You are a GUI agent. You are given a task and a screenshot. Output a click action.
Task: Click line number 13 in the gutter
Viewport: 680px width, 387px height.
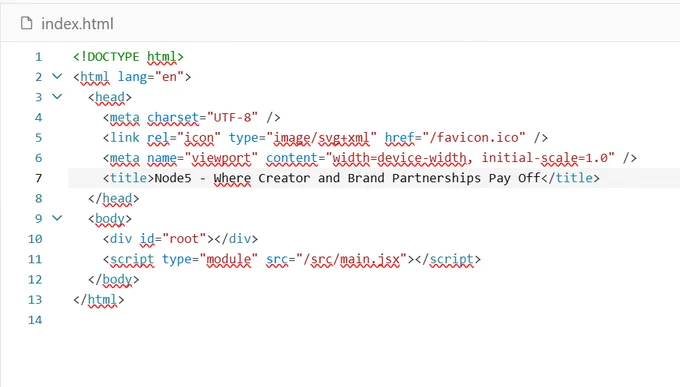[x=35, y=300]
